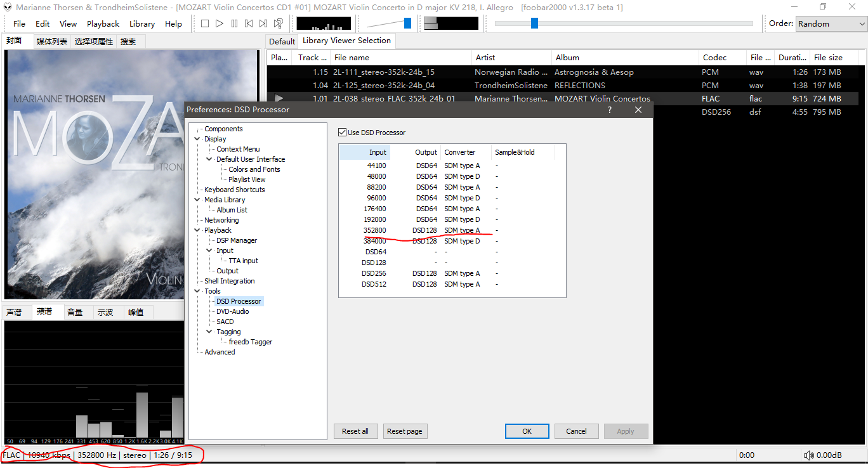Confirm preferences with the OK button
The image size is (868, 468).
click(x=527, y=431)
